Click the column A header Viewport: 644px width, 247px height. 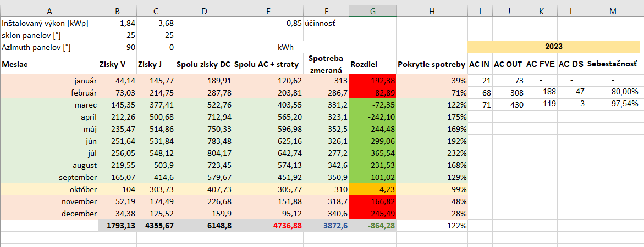[x=49, y=11]
